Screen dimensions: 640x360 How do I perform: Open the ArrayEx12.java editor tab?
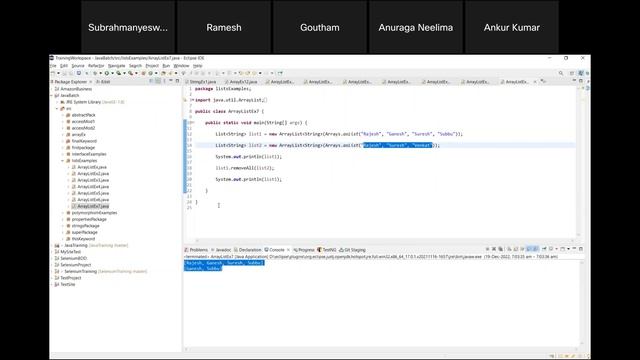[x=241, y=82]
